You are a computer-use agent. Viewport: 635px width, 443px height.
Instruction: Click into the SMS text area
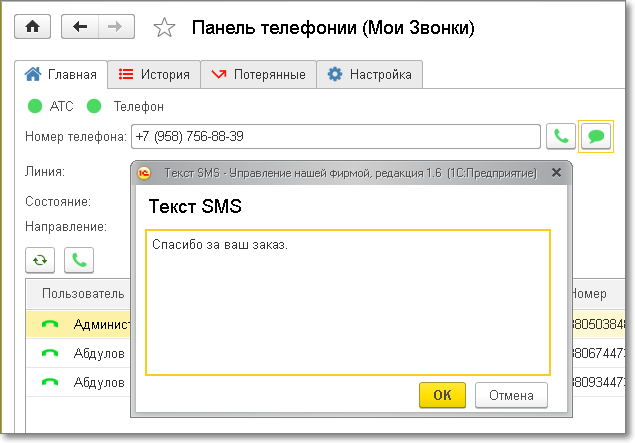(348, 302)
